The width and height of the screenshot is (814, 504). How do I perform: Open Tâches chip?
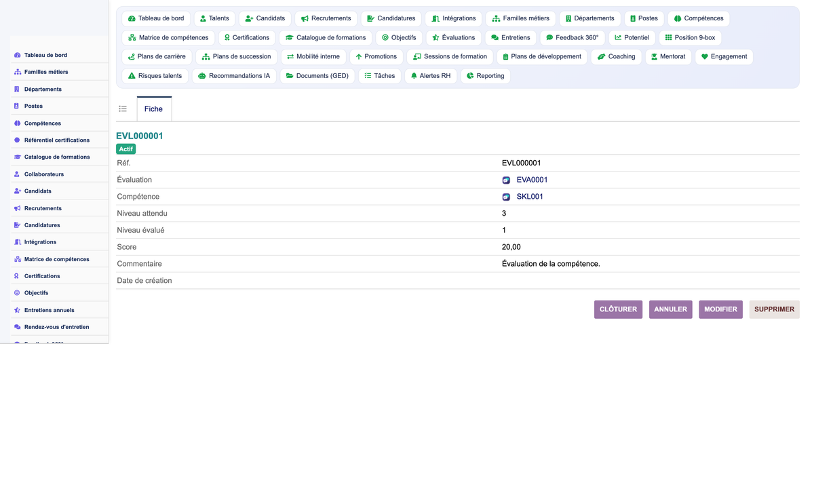[380, 75]
